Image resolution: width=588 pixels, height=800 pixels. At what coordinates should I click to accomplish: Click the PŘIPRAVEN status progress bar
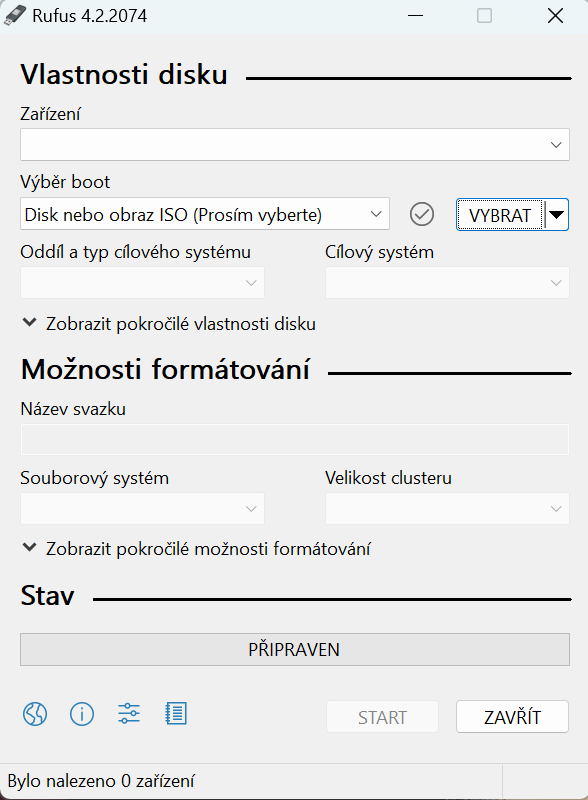[x=295, y=649]
